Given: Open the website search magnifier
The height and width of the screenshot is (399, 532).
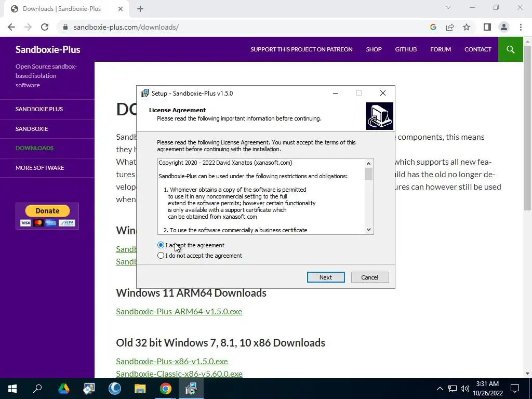Looking at the screenshot, I should point(510,49).
